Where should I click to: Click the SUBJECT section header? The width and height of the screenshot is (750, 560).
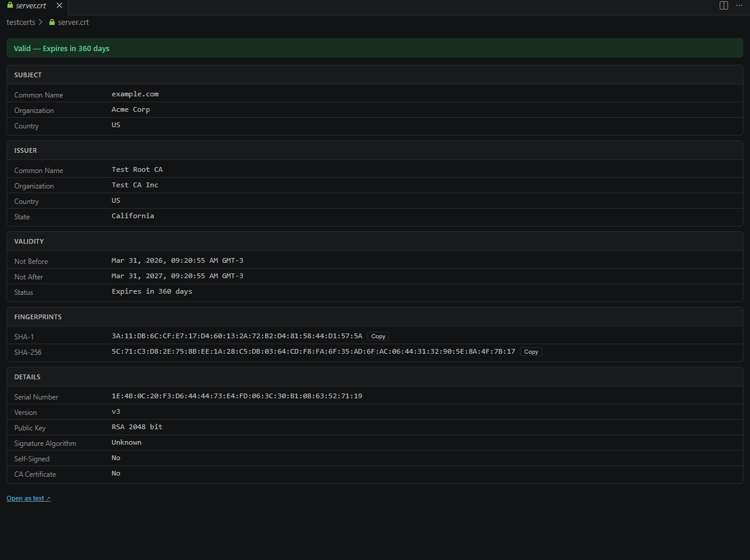(x=375, y=75)
